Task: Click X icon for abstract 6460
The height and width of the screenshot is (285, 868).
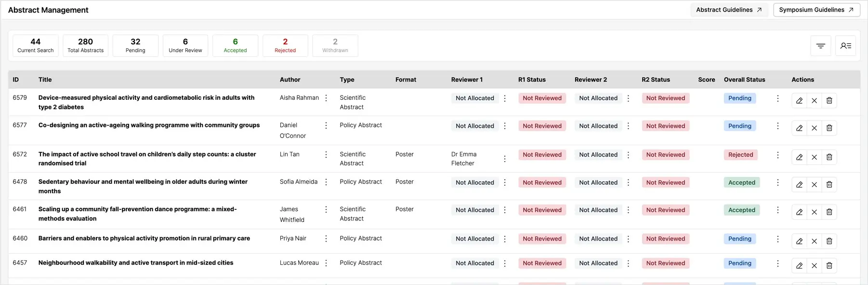Action: point(814,241)
